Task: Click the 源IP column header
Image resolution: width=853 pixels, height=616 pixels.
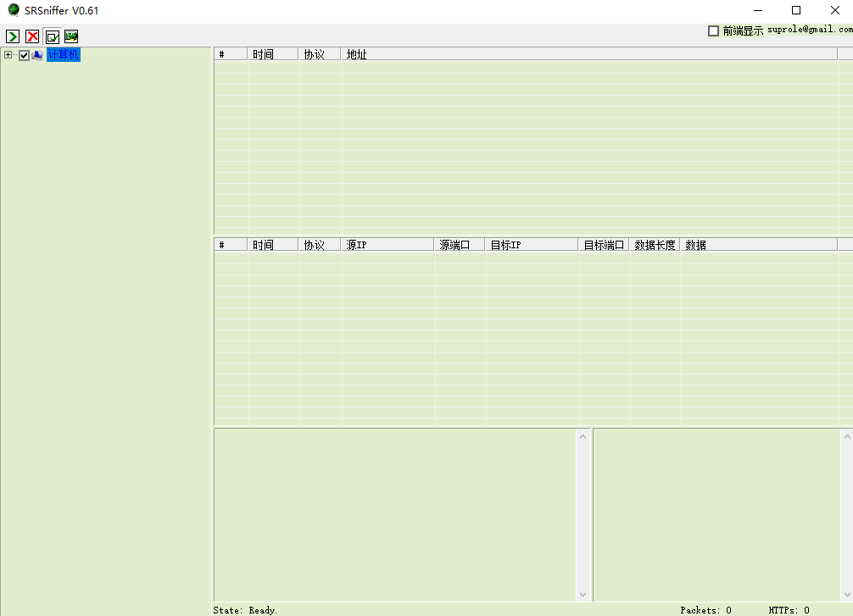Action: click(387, 245)
